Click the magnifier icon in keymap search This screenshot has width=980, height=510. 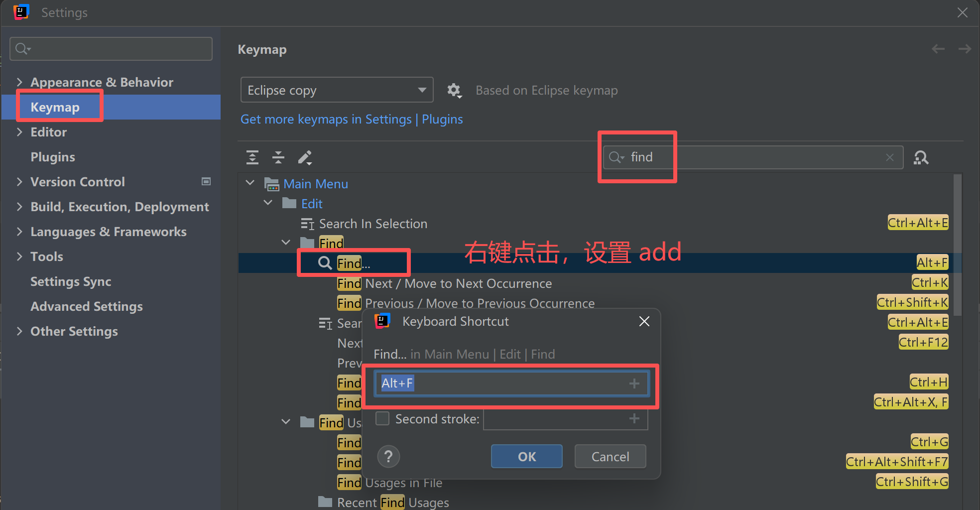(616, 157)
